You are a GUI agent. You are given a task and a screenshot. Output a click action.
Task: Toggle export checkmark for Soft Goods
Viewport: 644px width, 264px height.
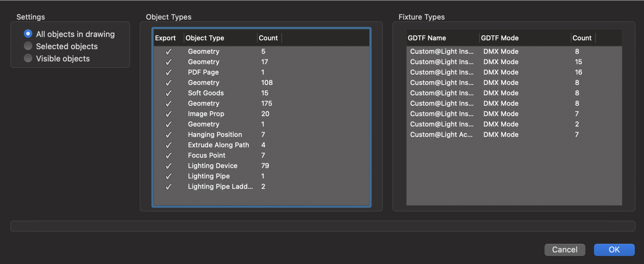coord(169,93)
